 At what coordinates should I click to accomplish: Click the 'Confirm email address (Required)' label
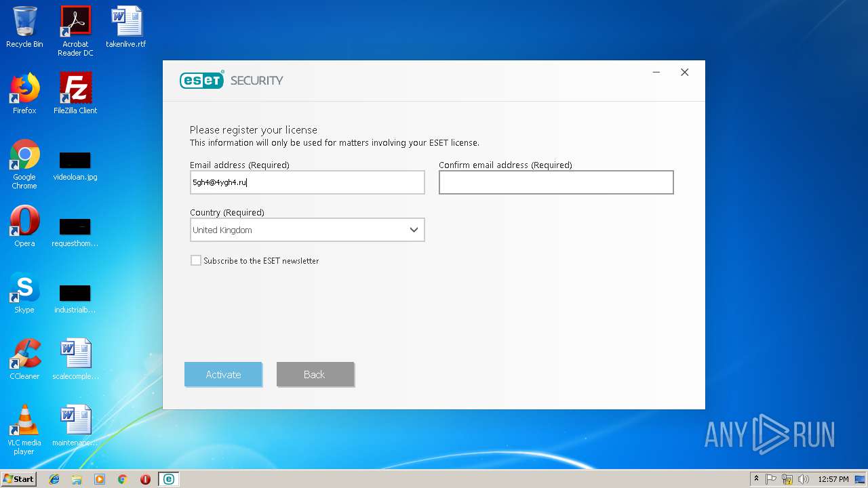pyautogui.click(x=505, y=165)
